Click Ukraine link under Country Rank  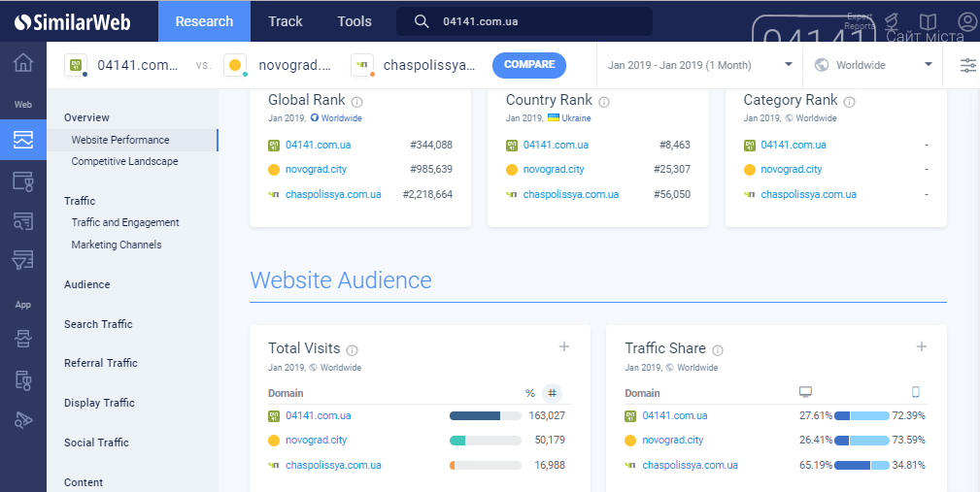pyautogui.click(x=576, y=118)
